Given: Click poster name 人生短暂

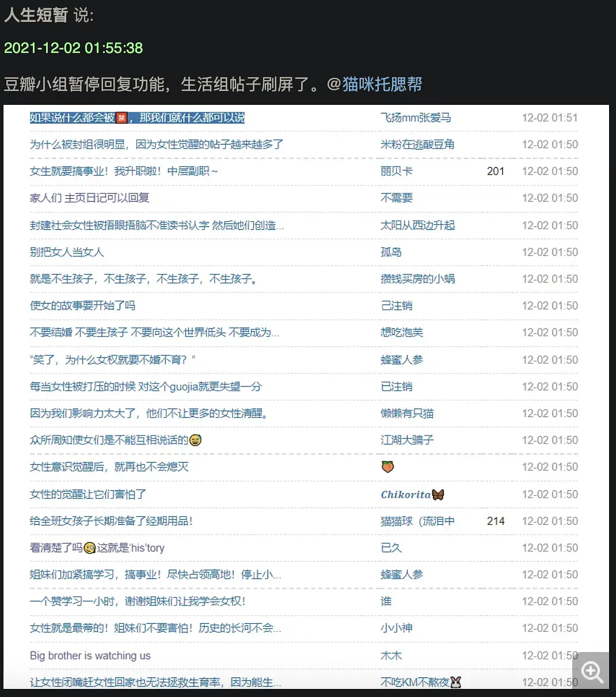Looking at the screenshot, I should [36, 15].
